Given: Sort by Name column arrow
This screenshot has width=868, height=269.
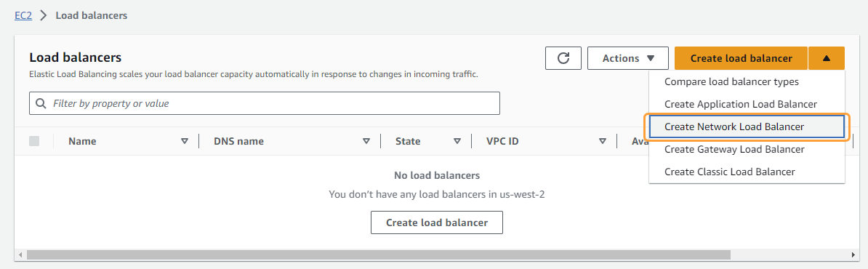Looking at the screenshot, I should (185, 141).
